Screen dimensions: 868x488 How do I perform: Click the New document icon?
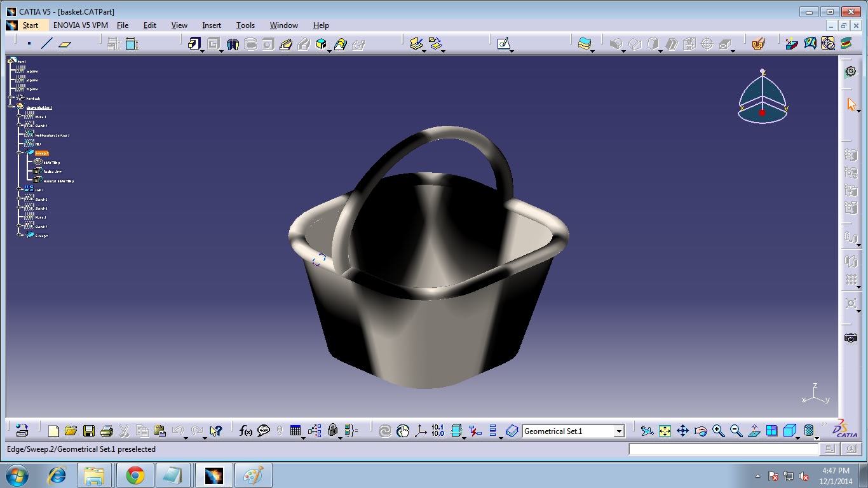[53, 431]
